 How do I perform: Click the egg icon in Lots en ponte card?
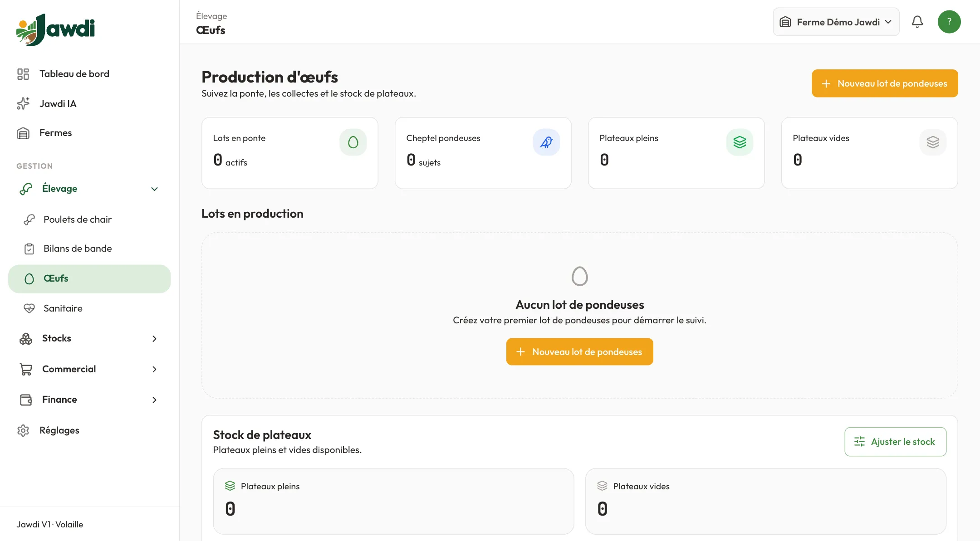click(x=353, y=142)
